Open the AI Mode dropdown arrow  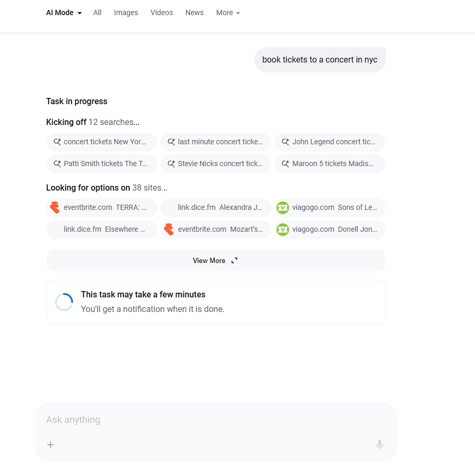(80, 13)
